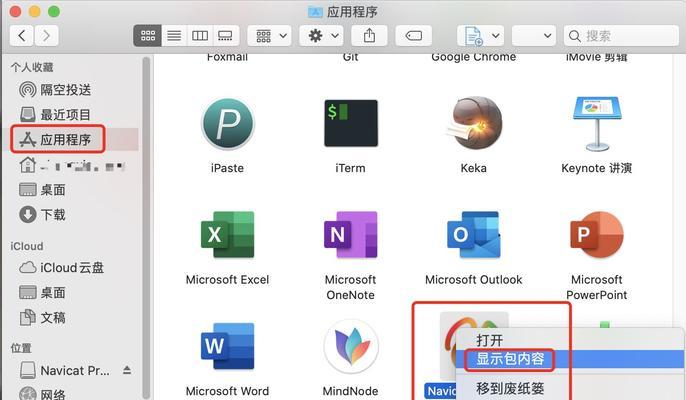Go forward with the right chevron button
Screen dimensions: 686x400
46,35
